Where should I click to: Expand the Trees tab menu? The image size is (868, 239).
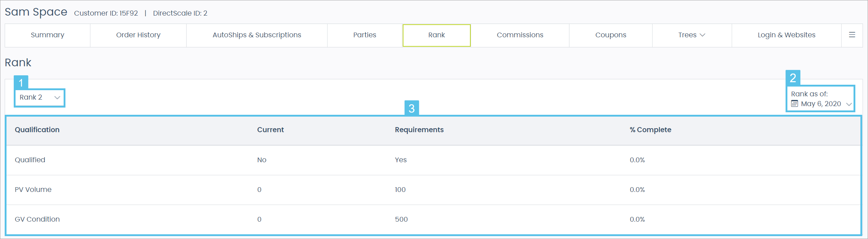click(692, 35)
